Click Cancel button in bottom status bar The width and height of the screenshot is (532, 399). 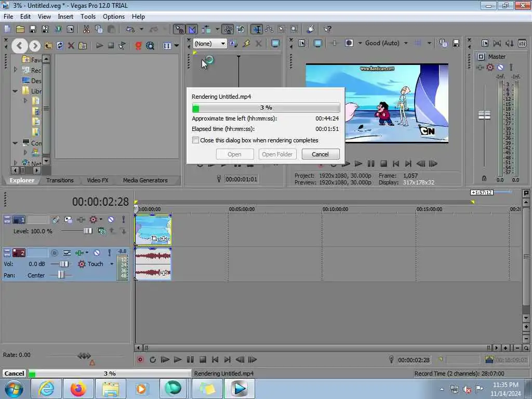(x=14, y=373)
